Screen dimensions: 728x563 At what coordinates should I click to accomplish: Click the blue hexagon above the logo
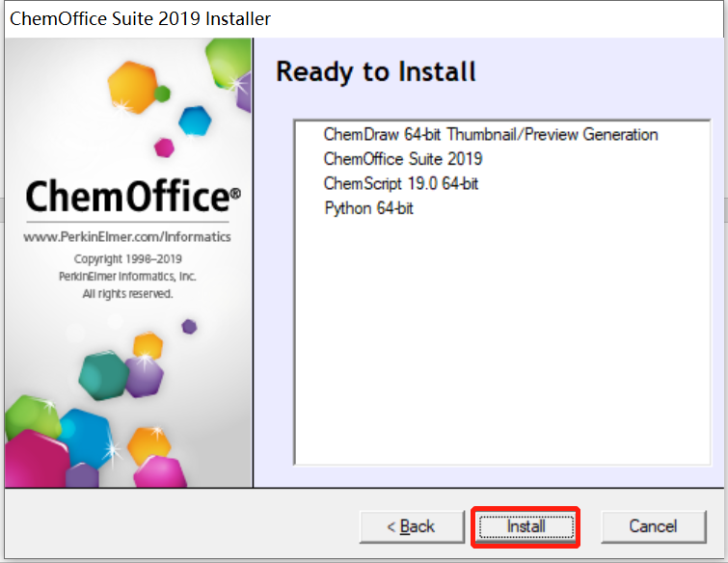(x=195, y=121)
